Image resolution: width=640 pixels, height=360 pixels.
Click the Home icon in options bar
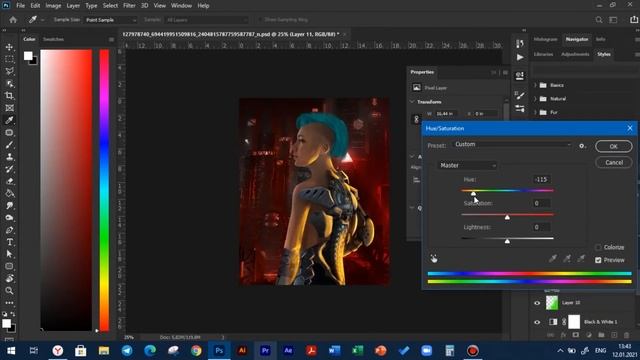point(13,20)
